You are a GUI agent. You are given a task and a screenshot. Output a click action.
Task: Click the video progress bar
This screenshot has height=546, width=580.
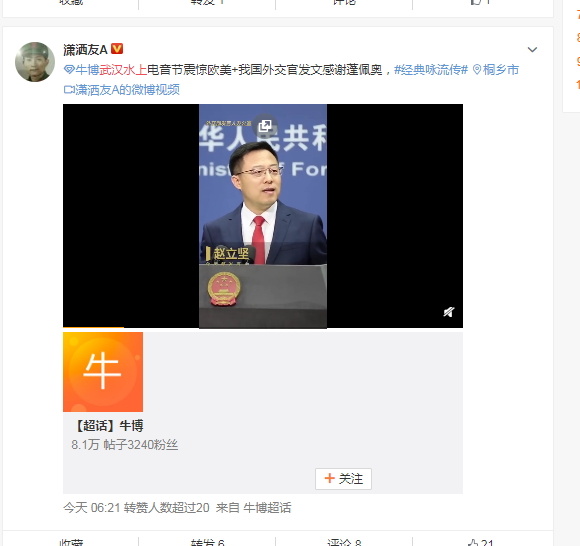coord(263,327)
